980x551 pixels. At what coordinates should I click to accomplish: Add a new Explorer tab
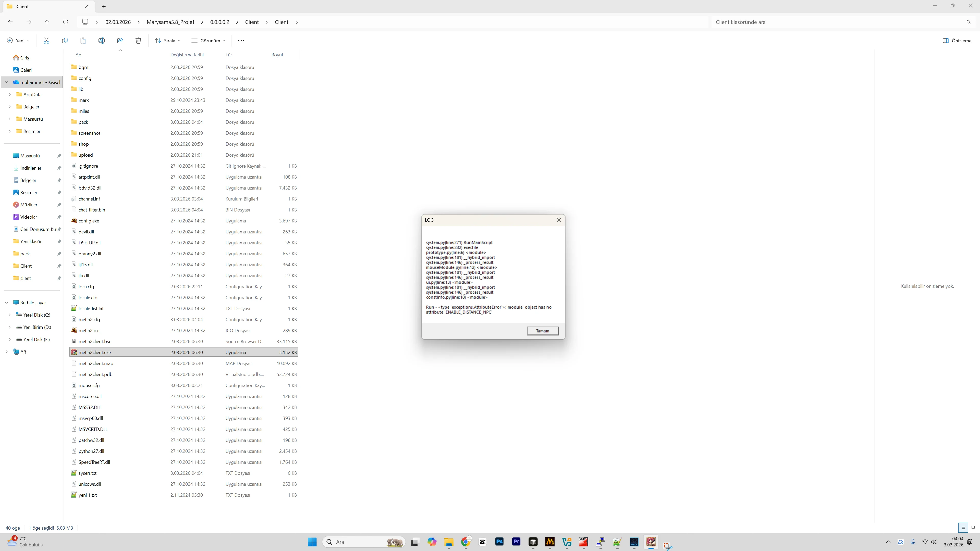tap(103, 6)
